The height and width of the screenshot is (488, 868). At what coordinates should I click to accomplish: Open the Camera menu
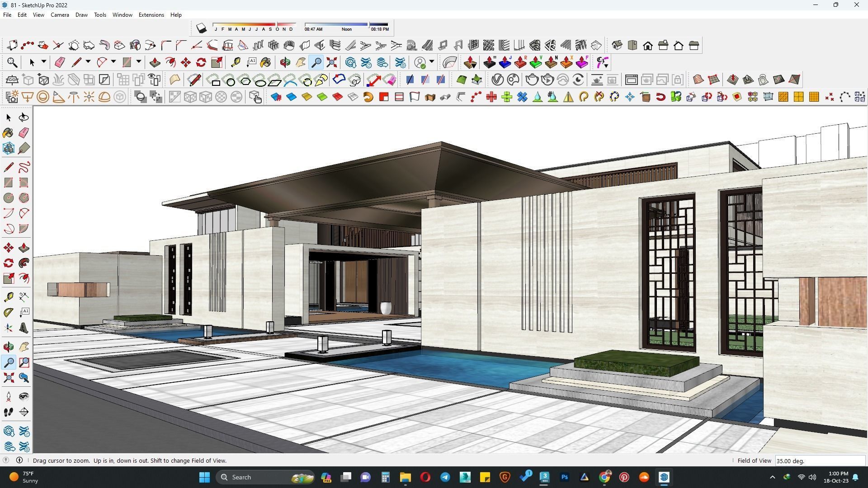[60, 15]
